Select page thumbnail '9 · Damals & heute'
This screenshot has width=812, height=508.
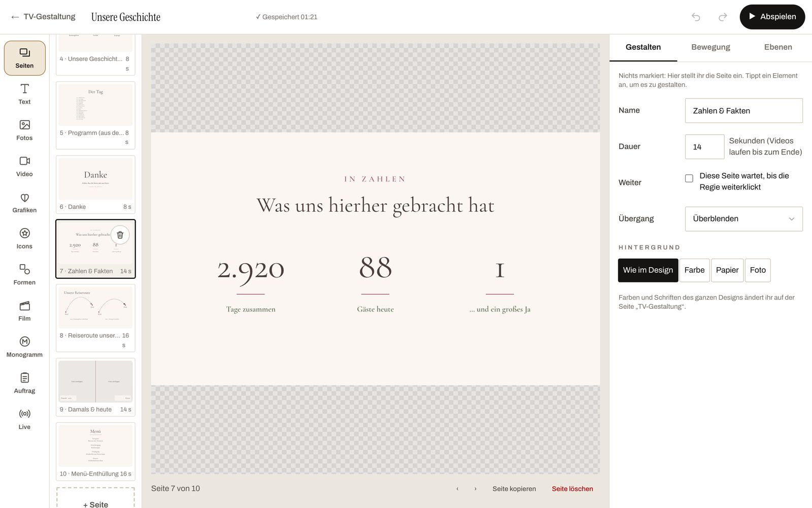(95, 387)
